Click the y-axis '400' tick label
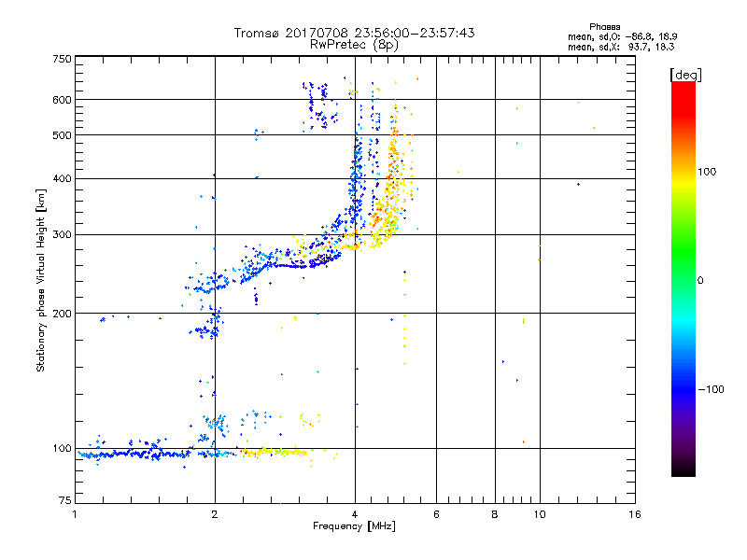The image size is (747, 560). (x=62, y=179)
